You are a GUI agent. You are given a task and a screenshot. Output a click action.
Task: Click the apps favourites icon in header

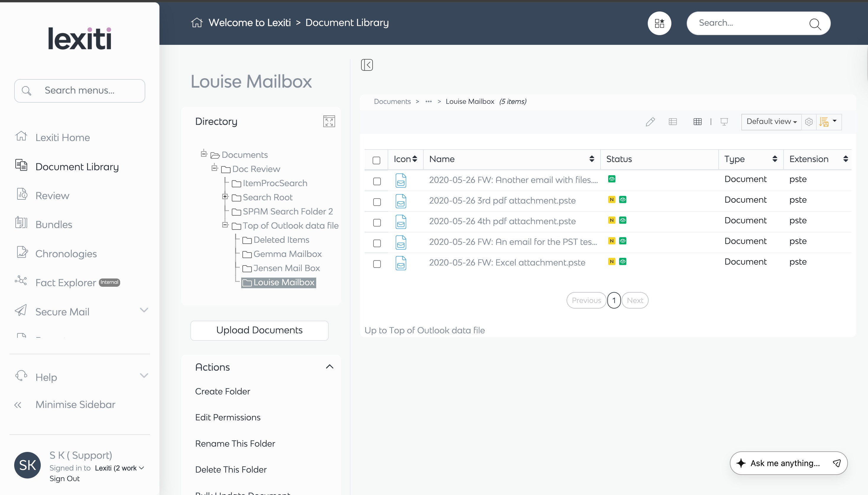pyautogui.click(x=659, y=23)
